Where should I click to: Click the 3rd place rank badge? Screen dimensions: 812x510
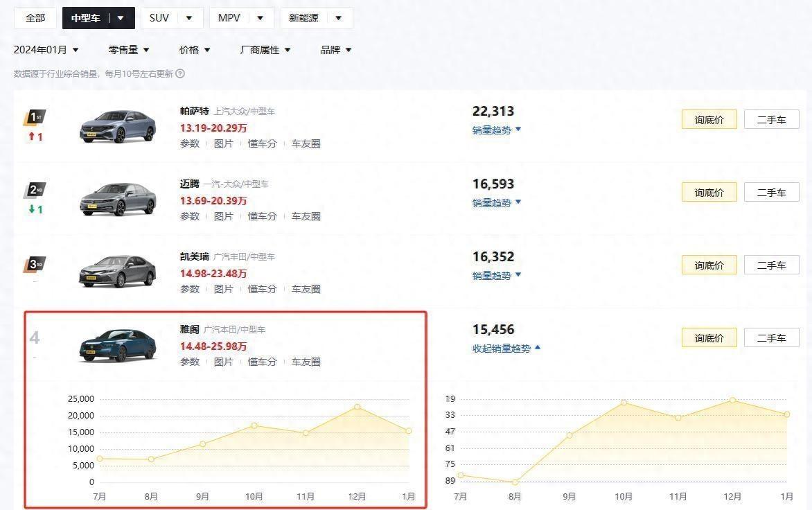(x=35, y=264)
